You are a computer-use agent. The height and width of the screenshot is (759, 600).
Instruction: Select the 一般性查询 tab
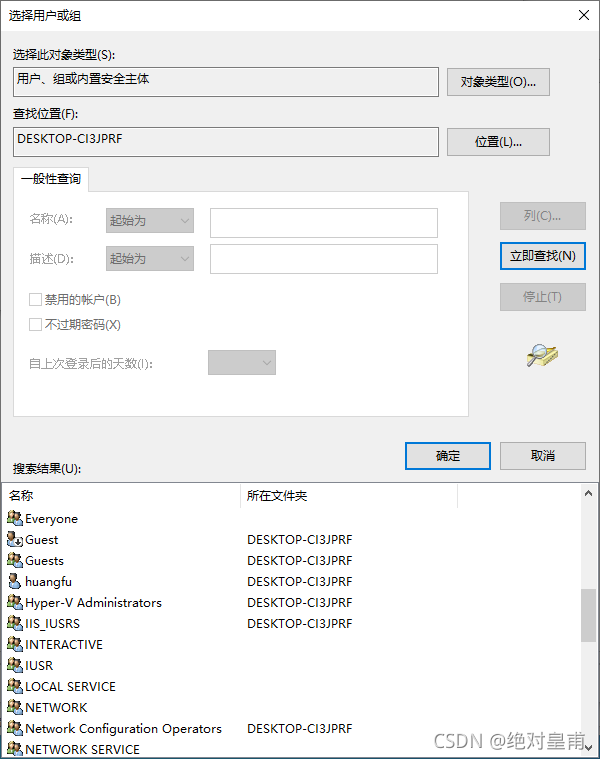(51, 179)
